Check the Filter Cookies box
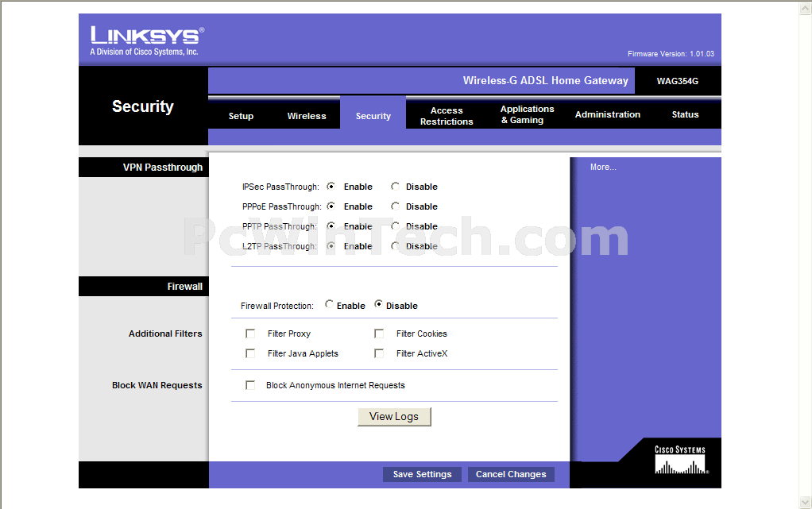 pos(379,334)
